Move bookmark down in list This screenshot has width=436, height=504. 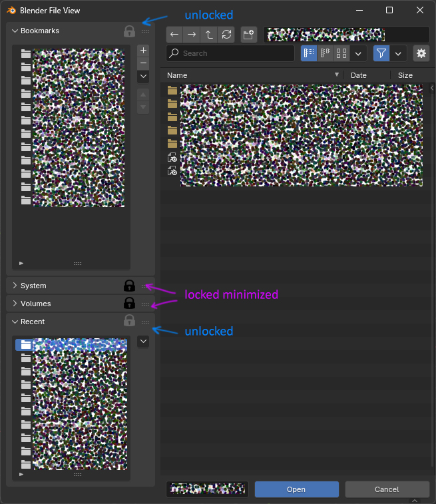pyautogui.click(x=143, y=107)
